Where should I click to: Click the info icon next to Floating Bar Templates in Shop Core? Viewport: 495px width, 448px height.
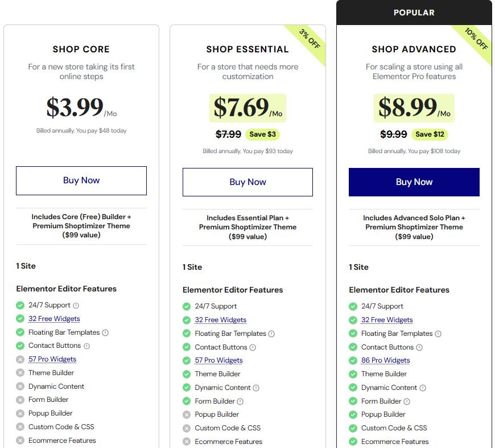point(105,332)
